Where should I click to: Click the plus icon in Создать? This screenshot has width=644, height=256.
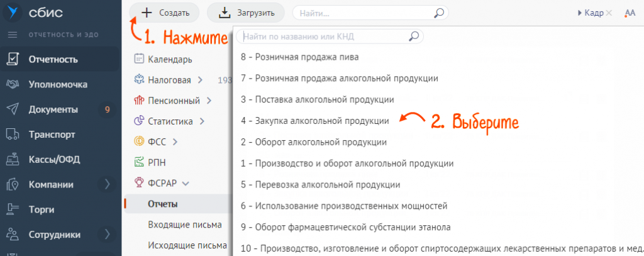coord(146,13)
